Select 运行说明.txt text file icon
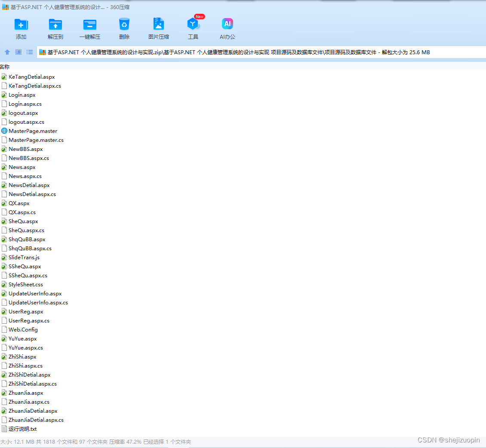Image resolution: width=486 pixels, height=448 pixels. point(4,429)
